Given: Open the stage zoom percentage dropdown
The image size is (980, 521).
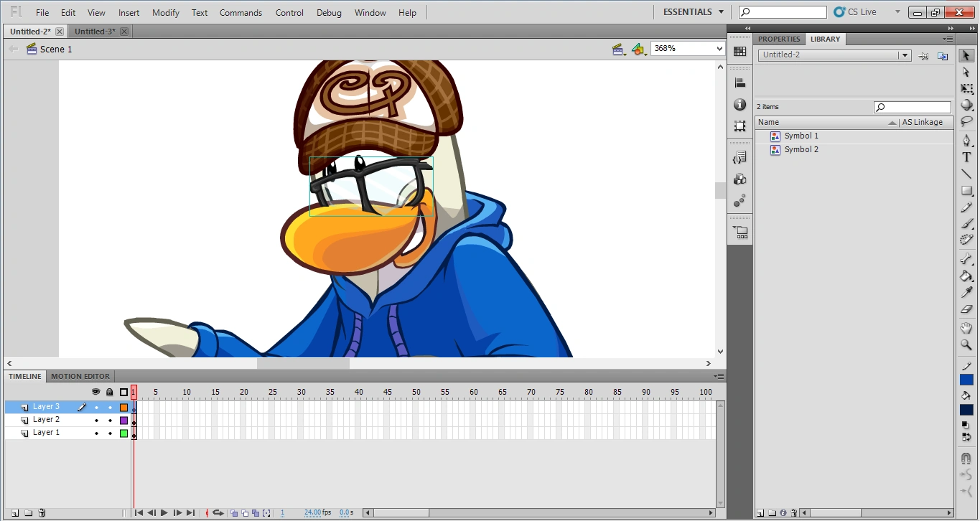Looking at the screenshot, I should tap(719, 49).
